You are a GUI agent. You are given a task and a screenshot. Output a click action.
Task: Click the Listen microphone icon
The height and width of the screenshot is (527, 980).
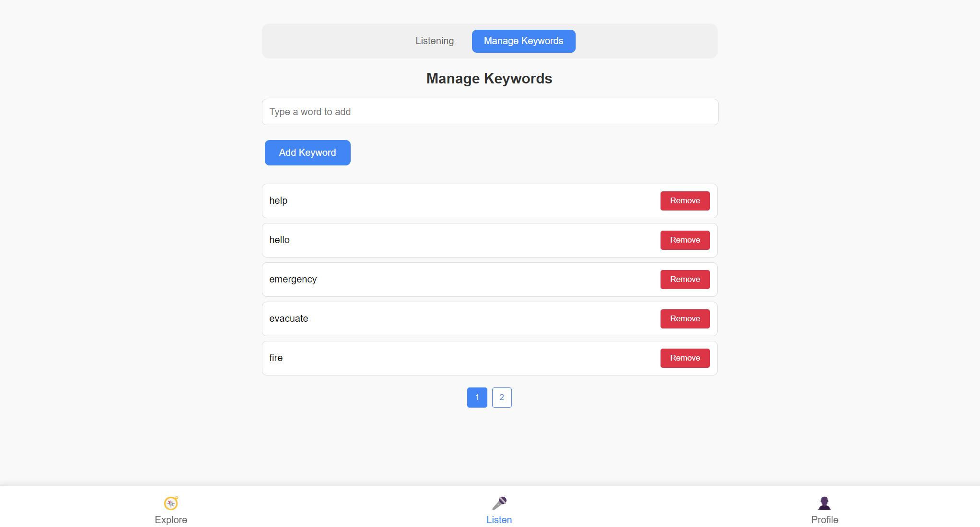coord(499,503)
